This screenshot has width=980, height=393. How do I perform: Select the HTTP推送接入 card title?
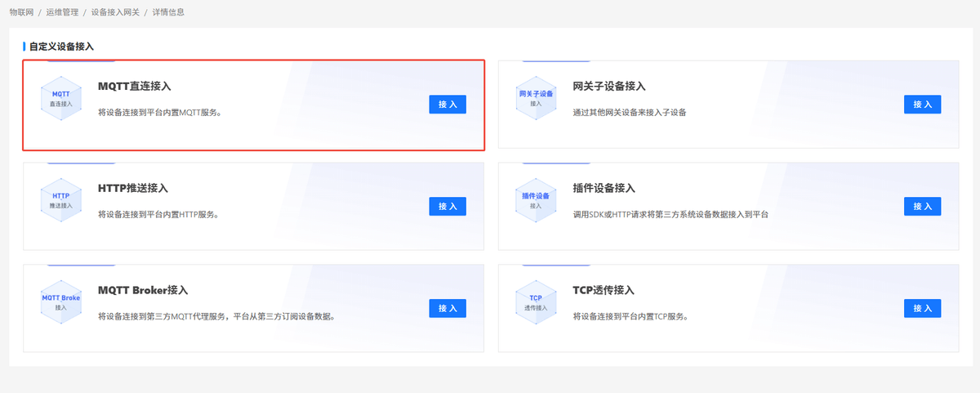coord(133,188)
